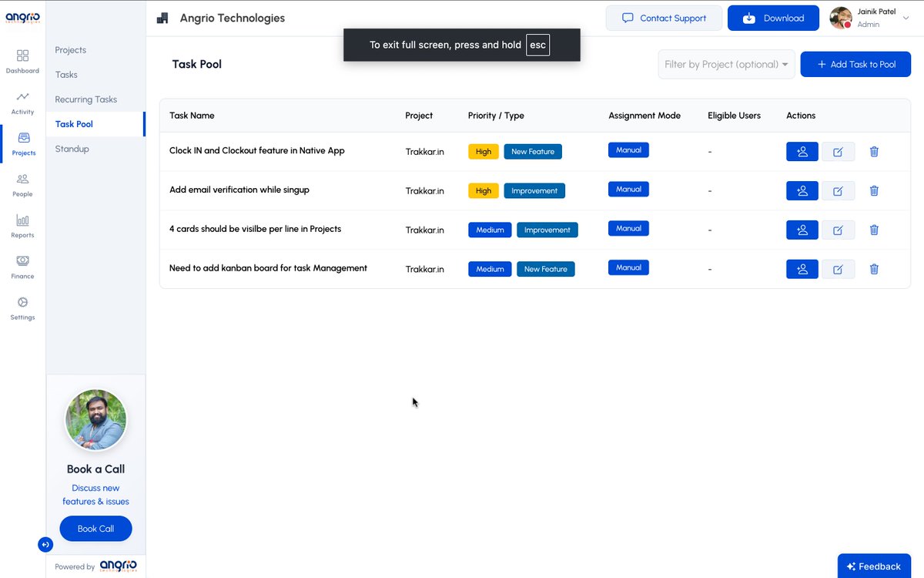This screenshot has height=578, width=924.
Task: Click Jainik Patel's avatar photo
Action: click(x=841, y=18)
